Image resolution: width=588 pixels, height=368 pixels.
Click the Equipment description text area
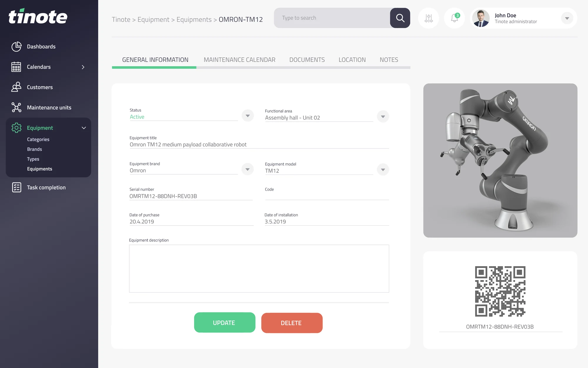pos(259,268)
